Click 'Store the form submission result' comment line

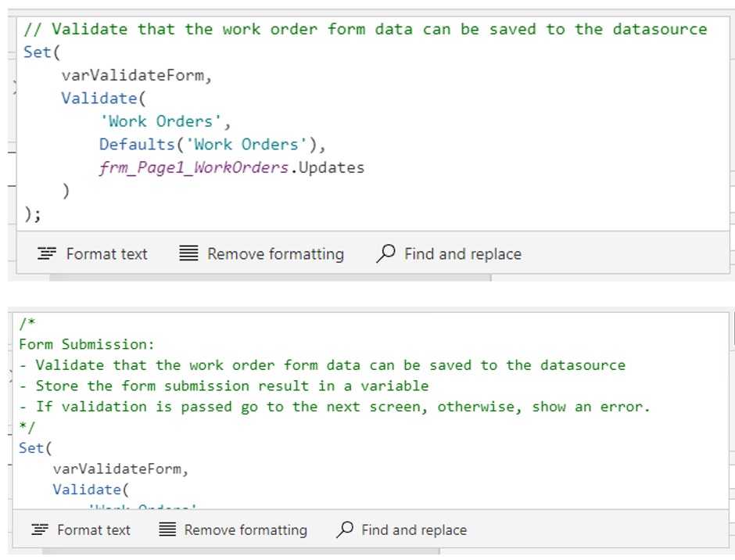tap(224, 386)
